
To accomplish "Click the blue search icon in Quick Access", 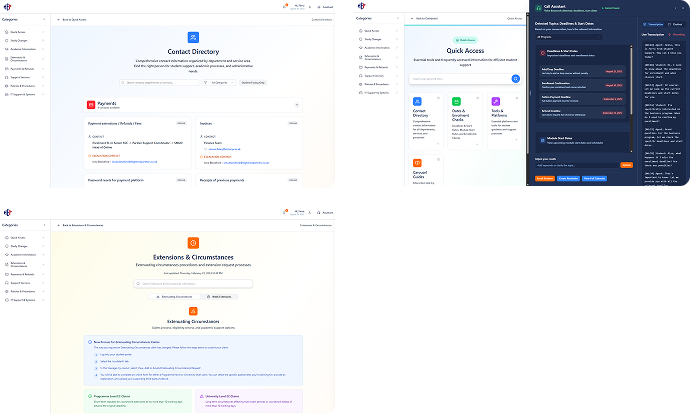I will 517,78.
